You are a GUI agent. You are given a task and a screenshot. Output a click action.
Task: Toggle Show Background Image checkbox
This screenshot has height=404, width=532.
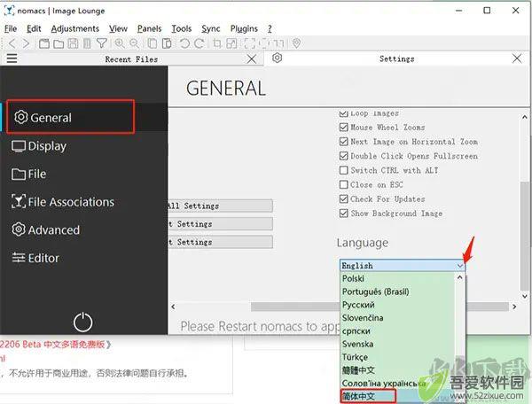(344, 214)
